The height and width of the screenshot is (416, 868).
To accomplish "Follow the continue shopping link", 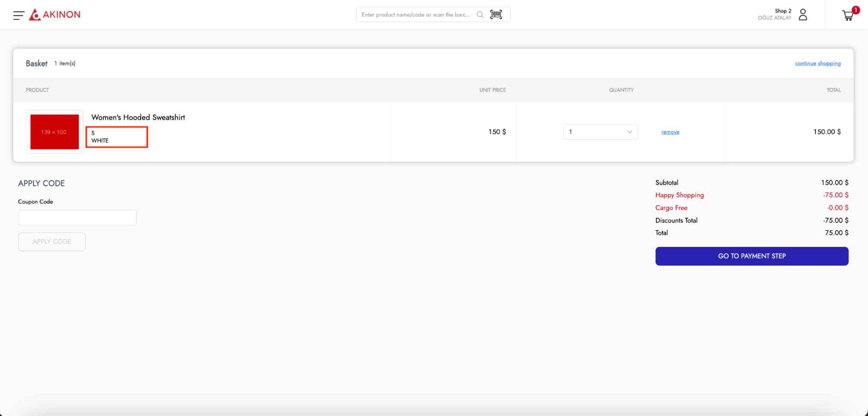I will pyautogui.click(x=818, y=63).
